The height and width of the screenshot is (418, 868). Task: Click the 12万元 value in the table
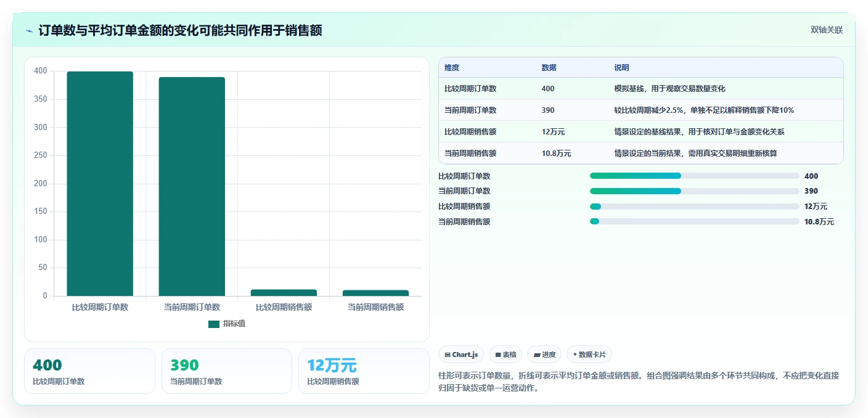553,132
